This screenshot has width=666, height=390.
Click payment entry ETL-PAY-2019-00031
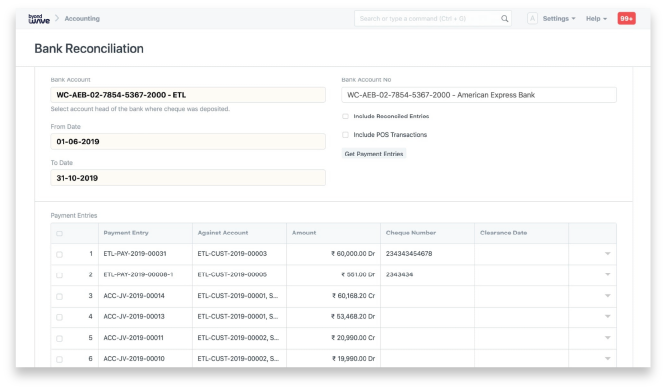pos(135,254)
